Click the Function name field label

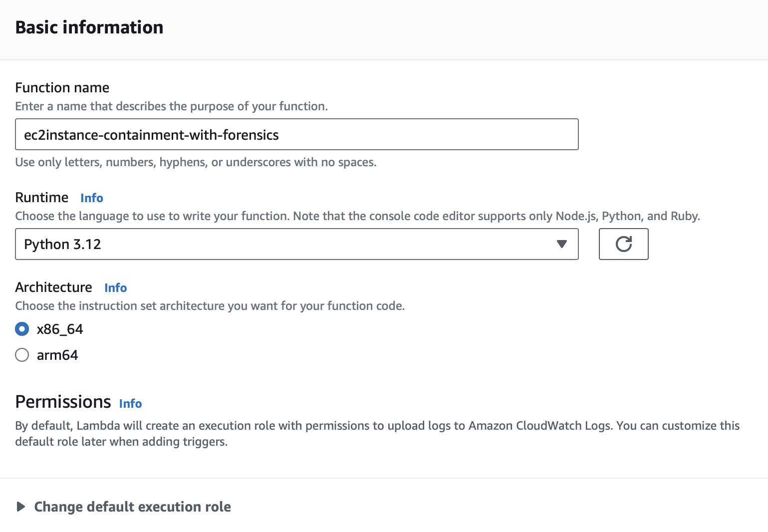coord(62,88)
